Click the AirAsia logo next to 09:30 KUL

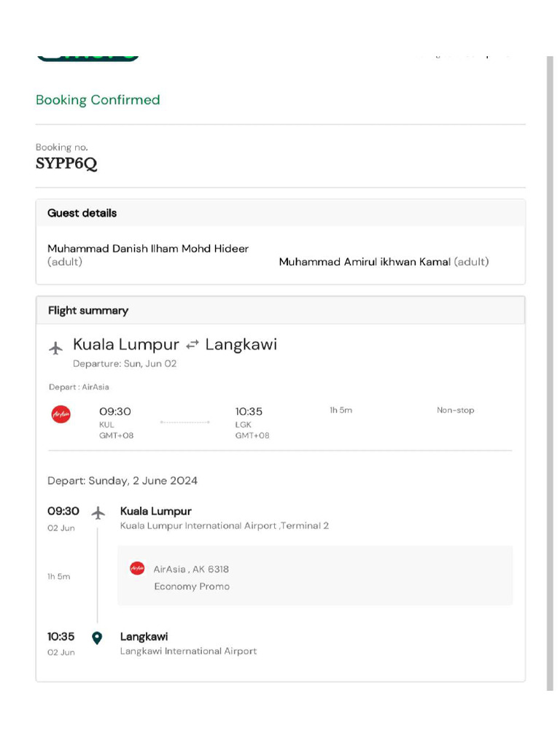[61, 415]
